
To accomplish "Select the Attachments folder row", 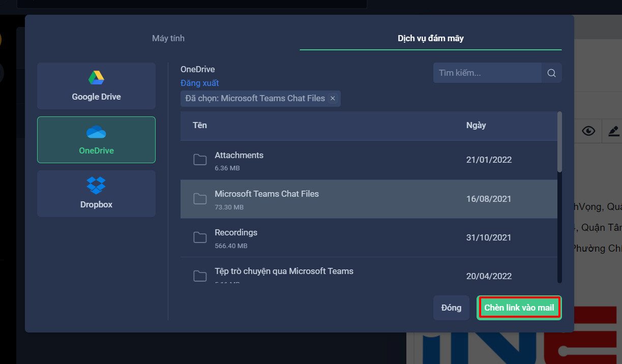I will 369,160.
